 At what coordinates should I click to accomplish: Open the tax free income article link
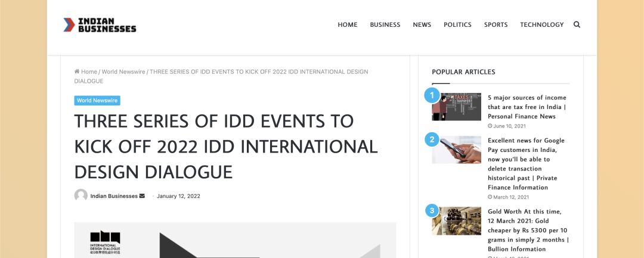click(527, 107)
